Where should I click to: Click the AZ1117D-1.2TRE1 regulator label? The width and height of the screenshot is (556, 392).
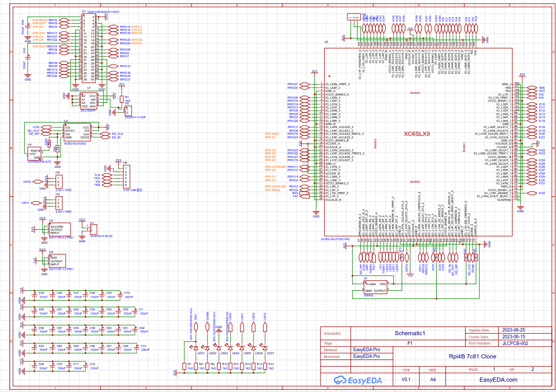(x=61, y=269)
